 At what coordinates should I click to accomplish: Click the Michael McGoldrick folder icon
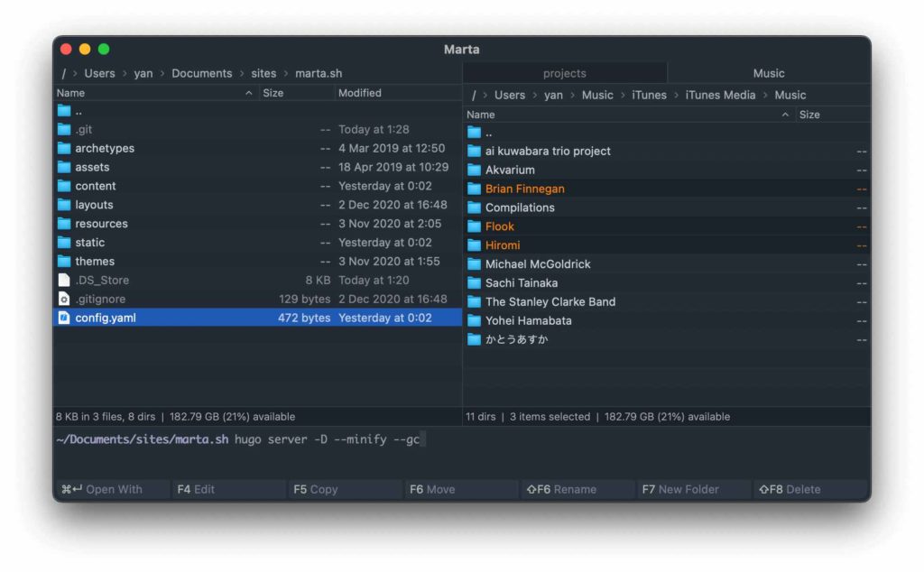pyautogui.click(x=475, y=264)
